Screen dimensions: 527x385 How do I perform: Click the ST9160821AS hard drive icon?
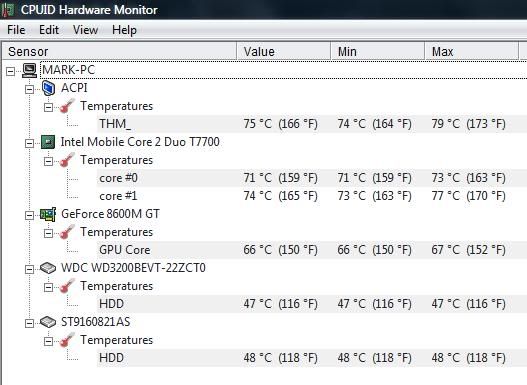(x=48, y=322)
